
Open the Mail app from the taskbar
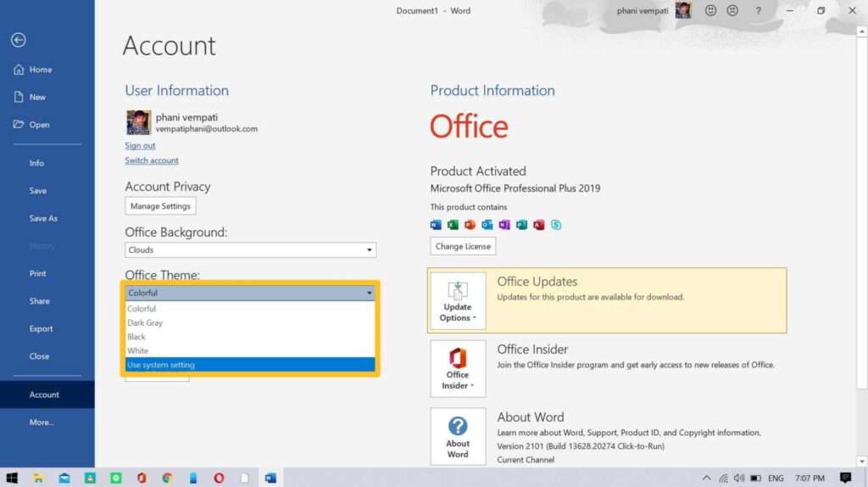(x=64, y=478)
